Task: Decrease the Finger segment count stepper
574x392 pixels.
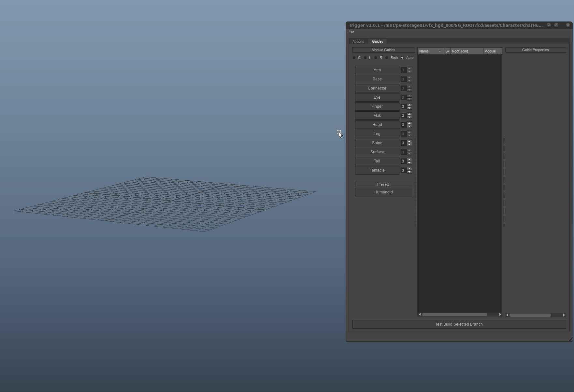Action: 409,108
